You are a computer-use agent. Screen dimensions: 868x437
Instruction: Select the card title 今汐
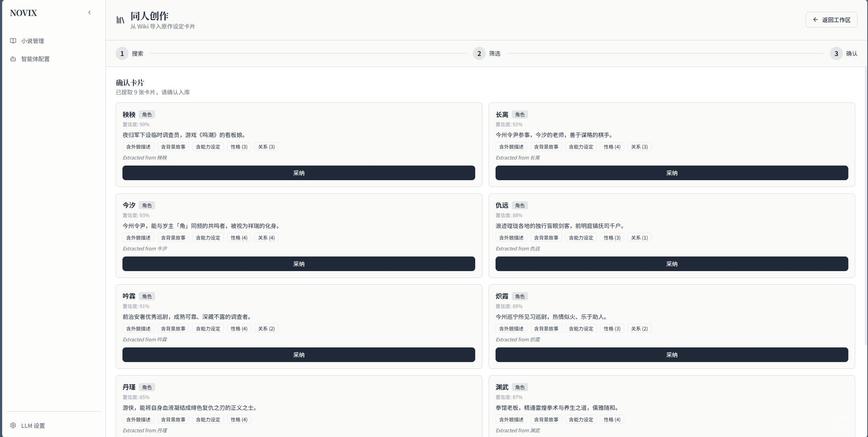[129, 206]
